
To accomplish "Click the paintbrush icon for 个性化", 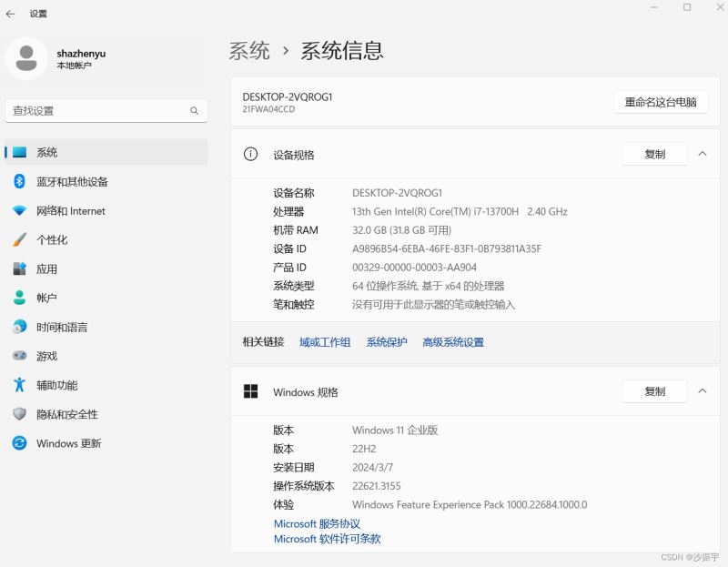I will click(19, 239).
